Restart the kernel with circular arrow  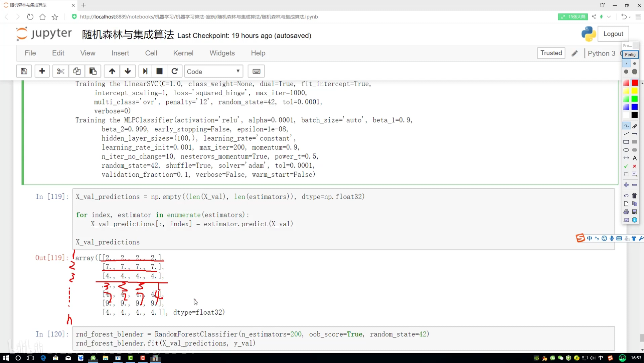click(x=174, y=71)
